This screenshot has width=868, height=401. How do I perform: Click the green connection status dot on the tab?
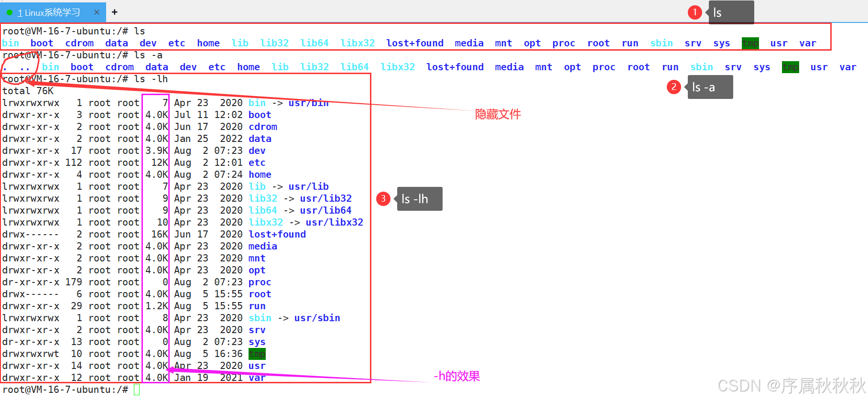pyautogui.click(x=10, y=12)
